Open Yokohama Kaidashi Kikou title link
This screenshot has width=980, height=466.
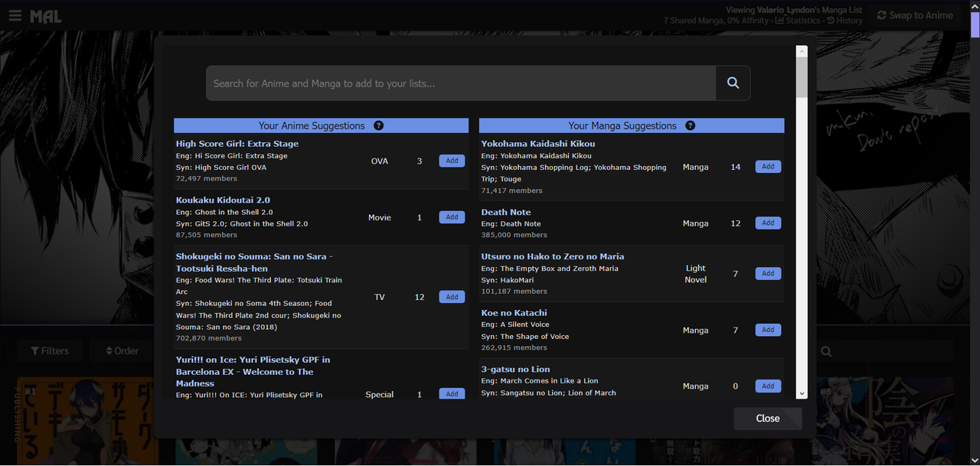(x=537, y=144)
